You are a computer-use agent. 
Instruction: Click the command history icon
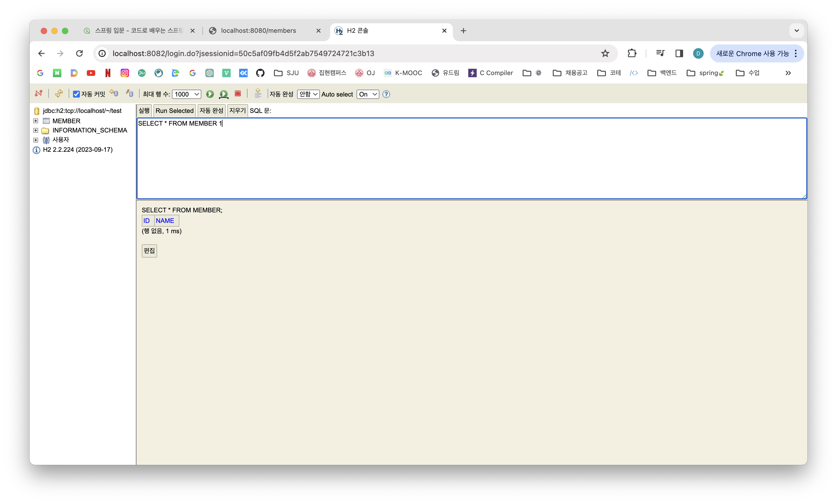[258, 93]
